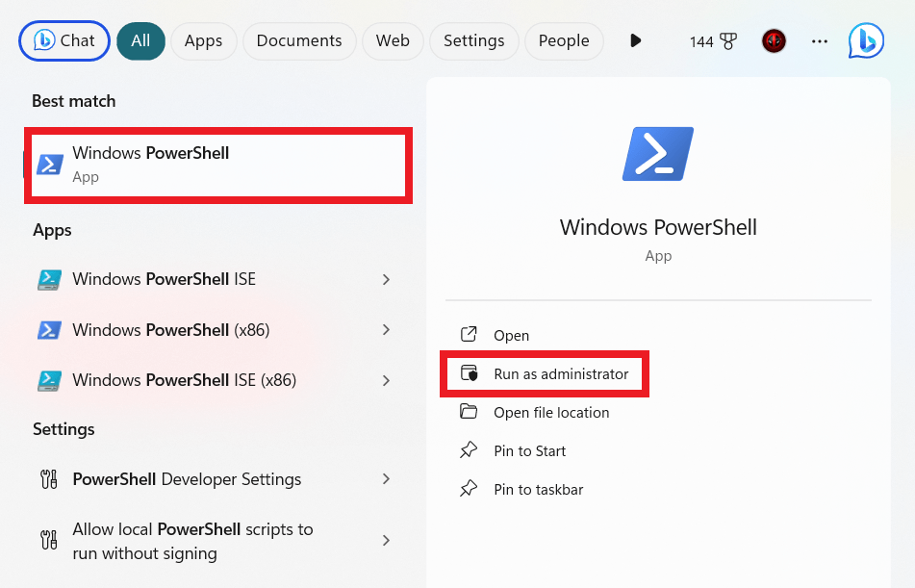Click the 144 rewards points count
This screenshot has height=588, width=915.
click(700, 42)
